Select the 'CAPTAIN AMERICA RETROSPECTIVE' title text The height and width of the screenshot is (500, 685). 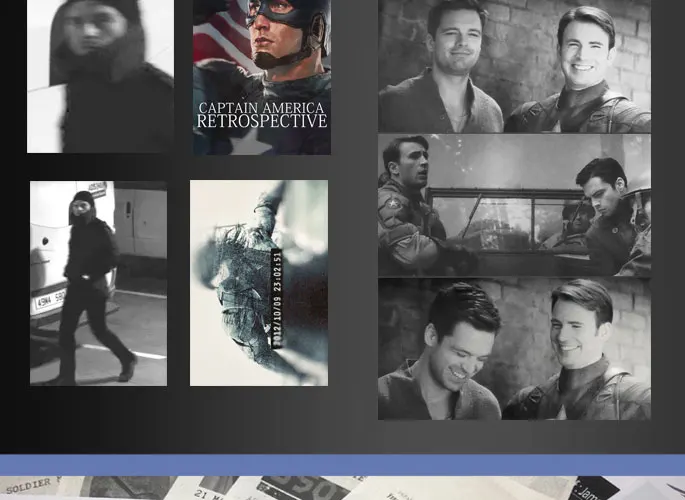point(262,115)
